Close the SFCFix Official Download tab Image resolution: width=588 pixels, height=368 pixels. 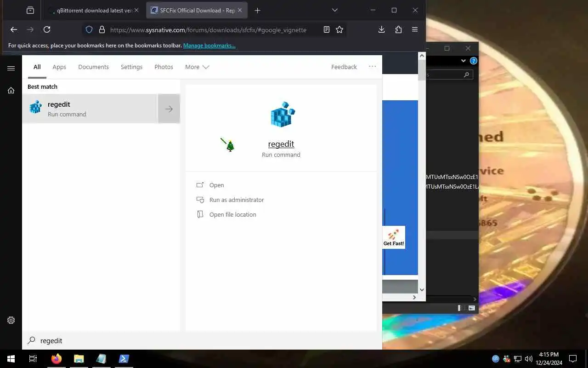(241, 10)
